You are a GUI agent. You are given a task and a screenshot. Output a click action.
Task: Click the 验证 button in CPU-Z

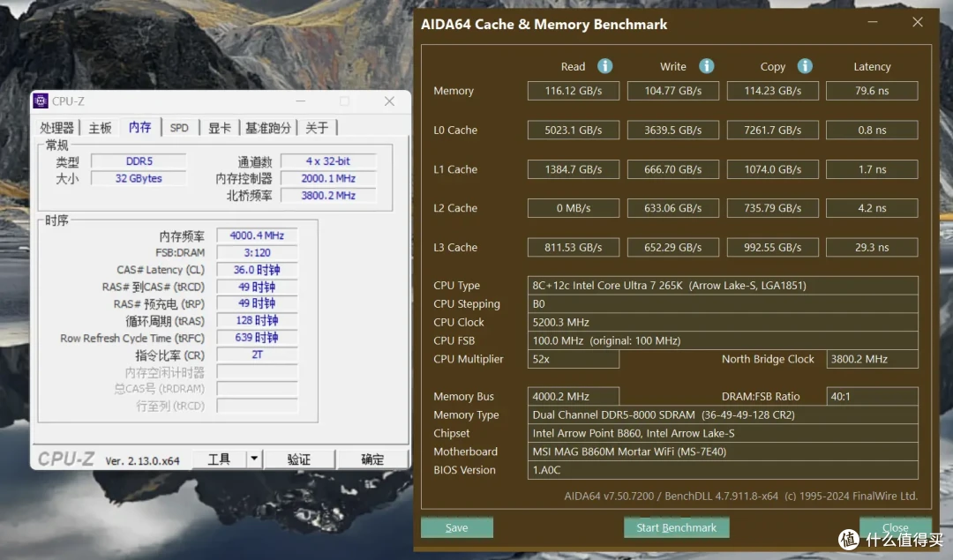299,459
